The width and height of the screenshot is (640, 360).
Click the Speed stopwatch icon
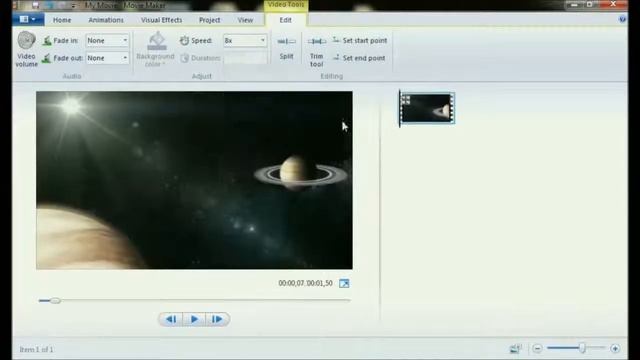coord(184,40)
